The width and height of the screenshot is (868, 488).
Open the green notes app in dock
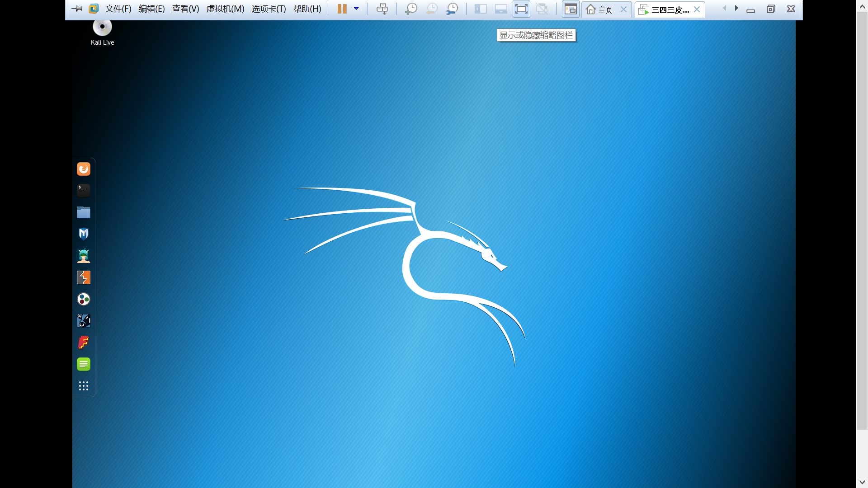tap(84, 364)
